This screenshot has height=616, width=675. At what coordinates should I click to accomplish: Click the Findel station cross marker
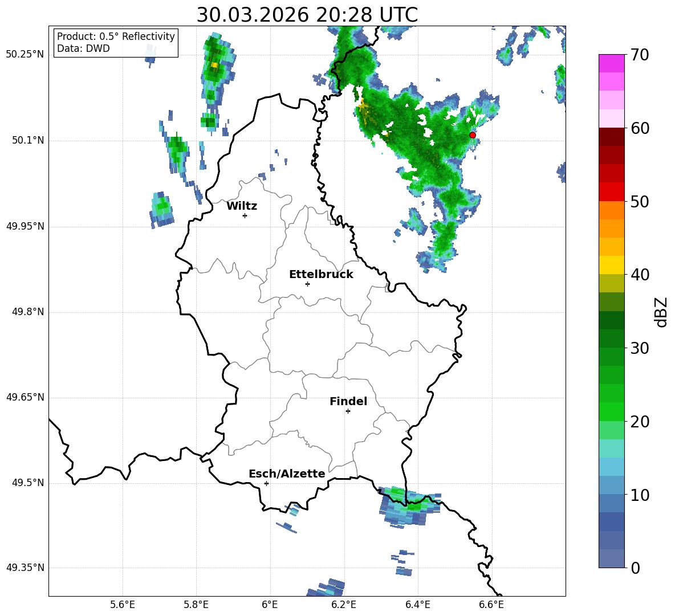348,411
